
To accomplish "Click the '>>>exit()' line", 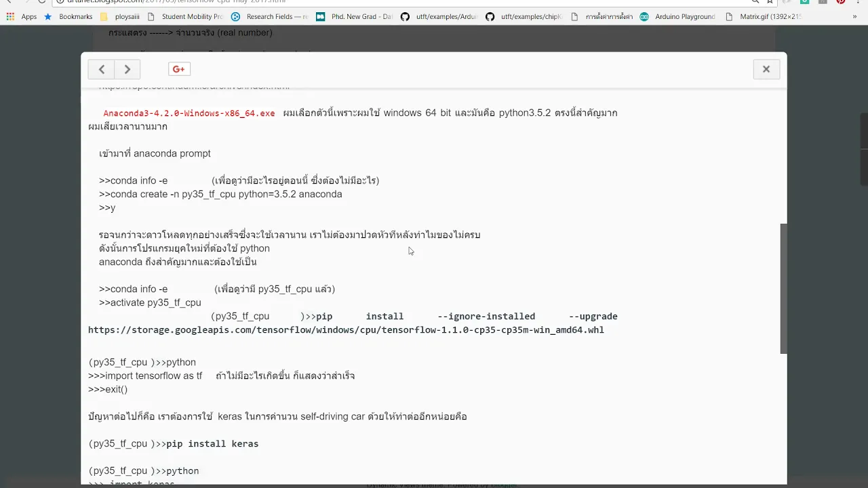I will click(x=108, y=389).
